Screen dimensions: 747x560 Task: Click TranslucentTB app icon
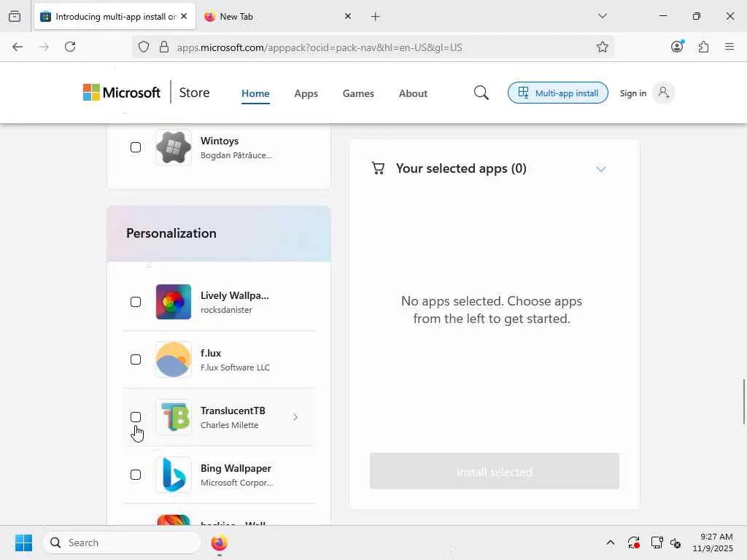(174, 417)
